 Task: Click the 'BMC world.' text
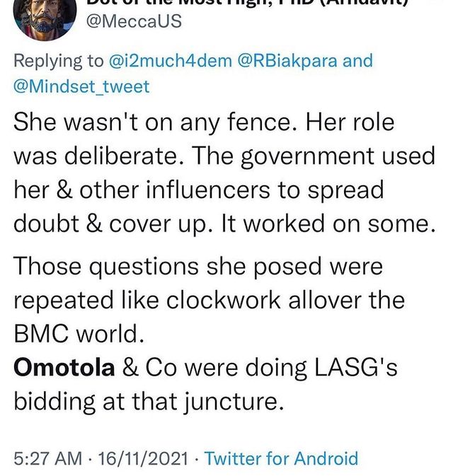point(74,333)
